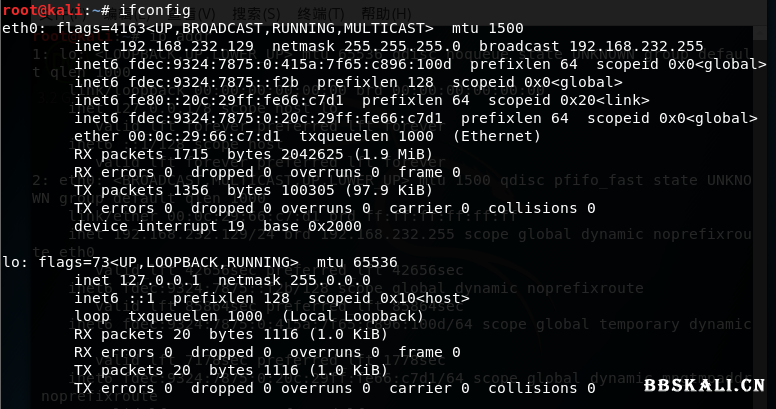The height and width of the screenshot is (409, 776).
Task: Click the IPv4 address 192.168.232.129
Action: point(179,46)
